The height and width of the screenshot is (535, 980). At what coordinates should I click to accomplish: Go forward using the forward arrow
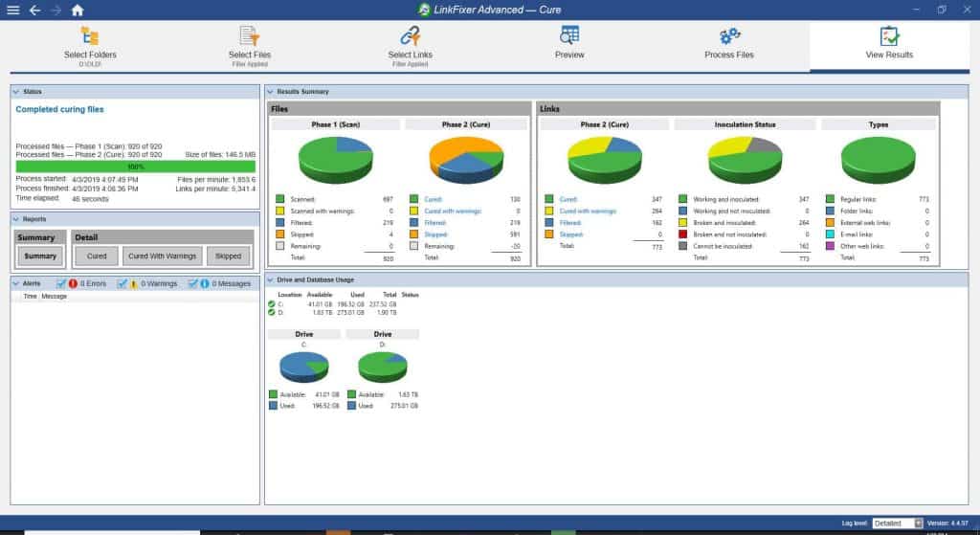point(56,10)
